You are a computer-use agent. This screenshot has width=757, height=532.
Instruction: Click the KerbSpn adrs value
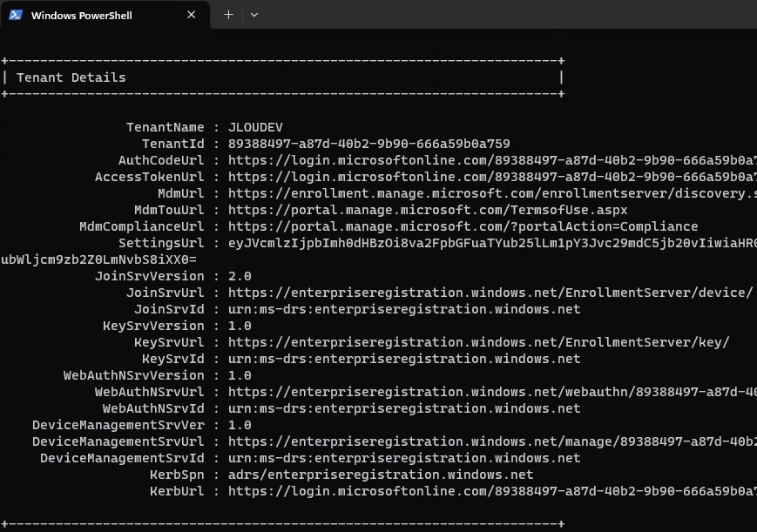(x=381, y=475)
